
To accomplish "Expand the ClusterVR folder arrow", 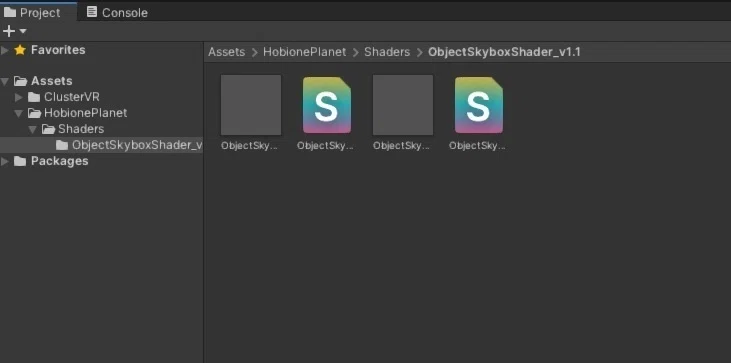I will 19,97.
